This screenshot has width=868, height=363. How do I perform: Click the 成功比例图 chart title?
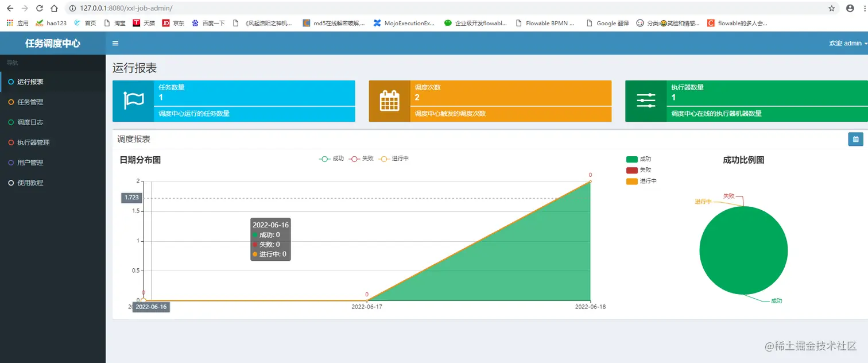pos(743,160)
